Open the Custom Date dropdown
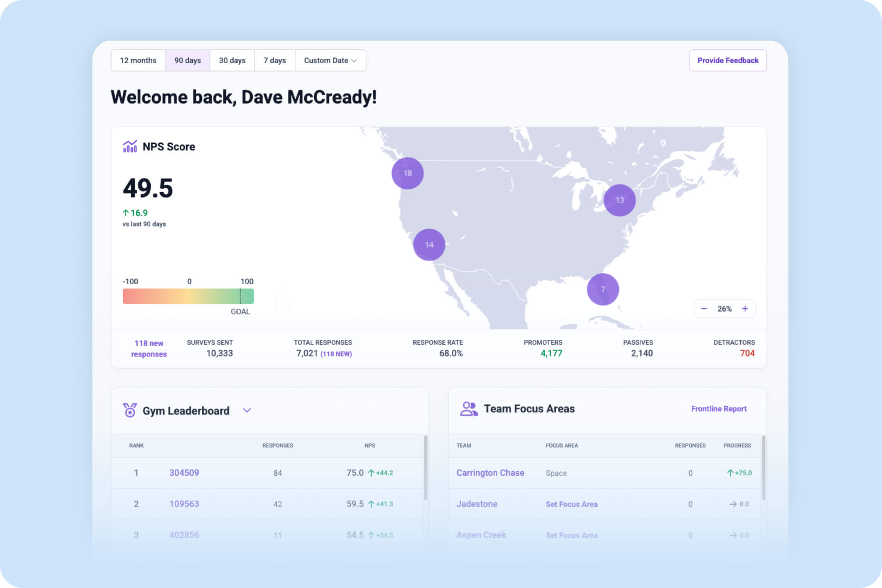The image size is (882, 588). pos(330,60)
